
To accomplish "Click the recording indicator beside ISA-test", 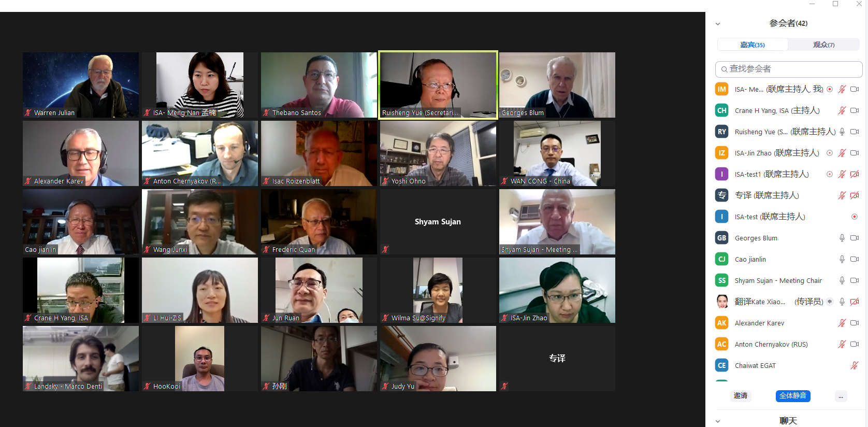I will coord(855,217).
